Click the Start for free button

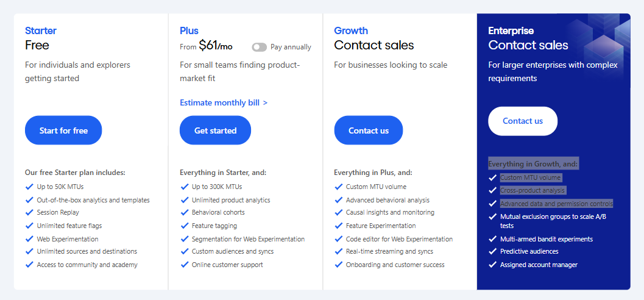coord(63,130)
